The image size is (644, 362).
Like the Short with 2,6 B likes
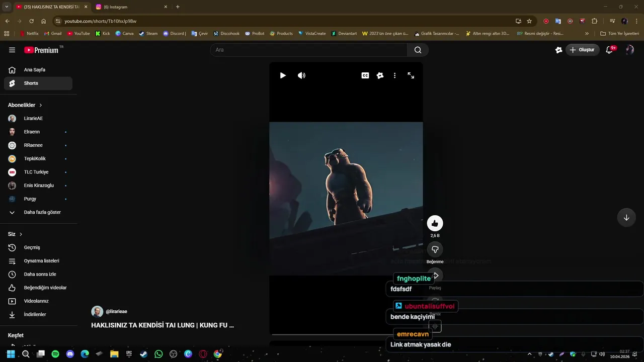click(435, 223)
